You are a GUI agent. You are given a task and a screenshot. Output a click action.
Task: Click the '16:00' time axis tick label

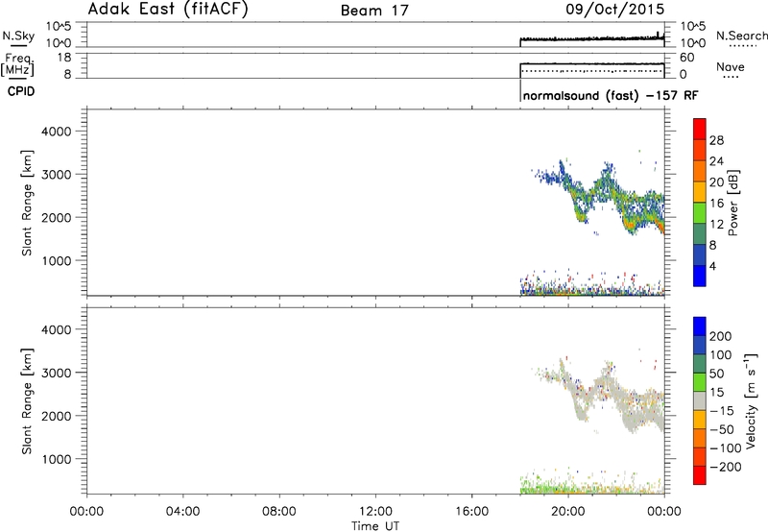(x=471, y=512)
